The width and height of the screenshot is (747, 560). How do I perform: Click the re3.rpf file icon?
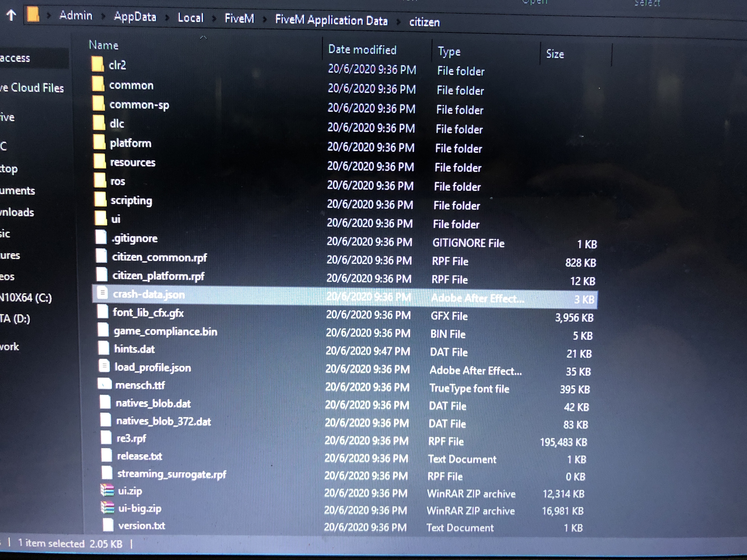click(x=106, y=437)
